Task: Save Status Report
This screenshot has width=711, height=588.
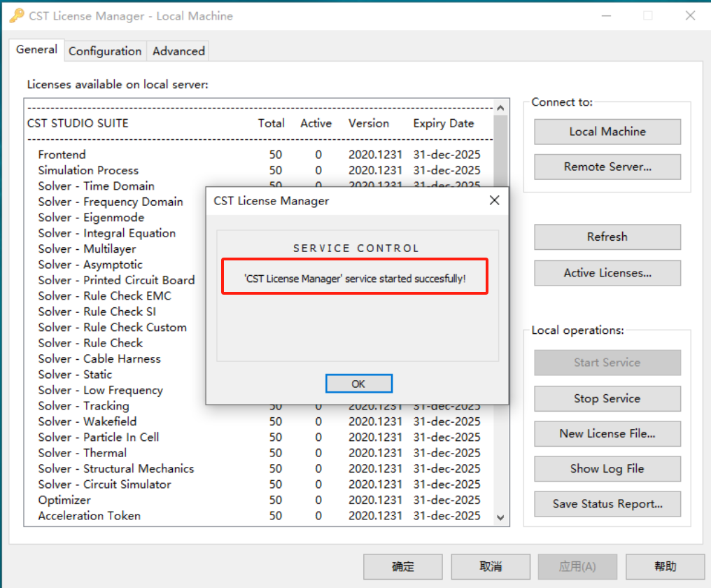Action: click(x=607, y=504)
